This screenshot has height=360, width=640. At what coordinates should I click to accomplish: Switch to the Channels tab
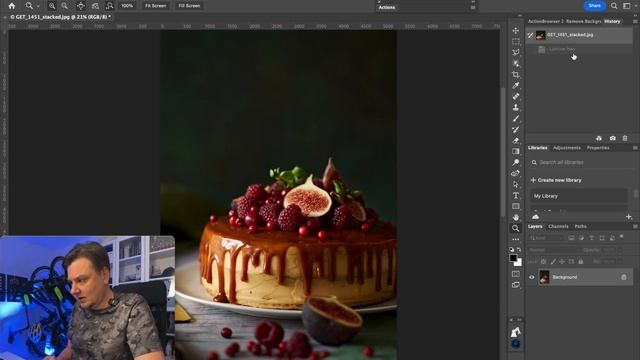[558, 227]
